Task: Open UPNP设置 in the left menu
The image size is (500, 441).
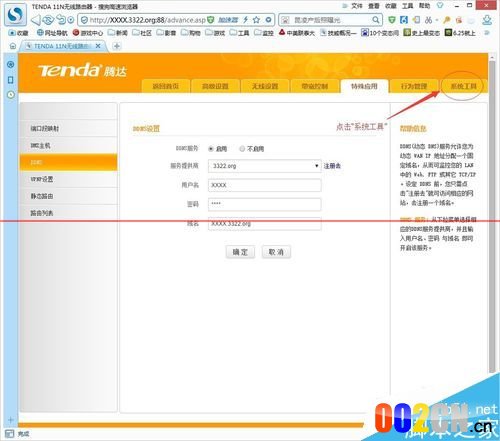Action: coord(68,179)
